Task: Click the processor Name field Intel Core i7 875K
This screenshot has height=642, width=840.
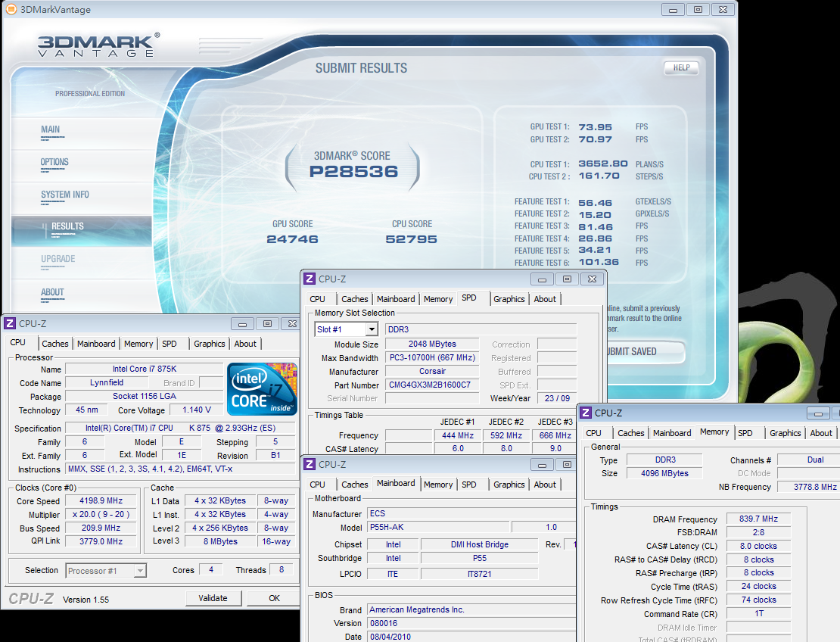Action: pyautogui.click(x=144, y=369)
